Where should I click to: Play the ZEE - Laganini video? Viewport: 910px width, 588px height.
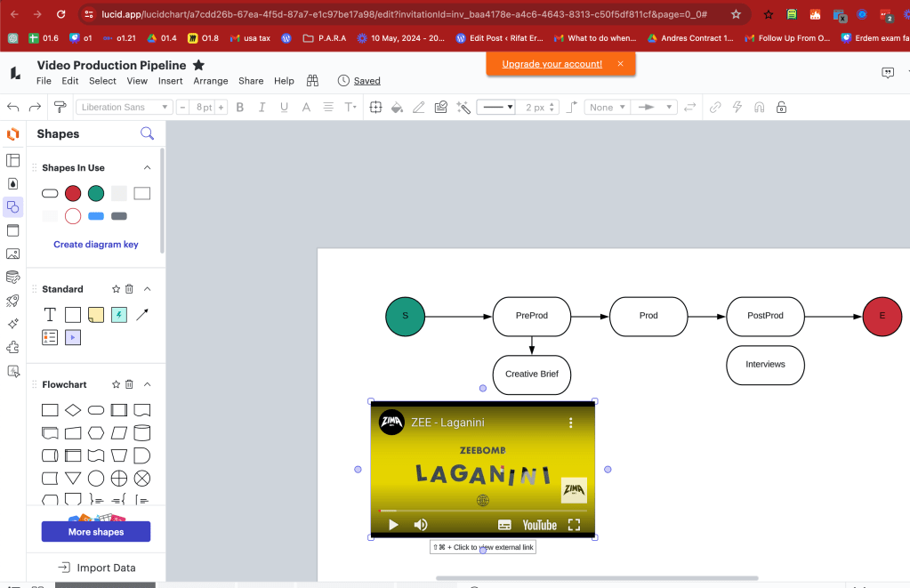[393, 525]
